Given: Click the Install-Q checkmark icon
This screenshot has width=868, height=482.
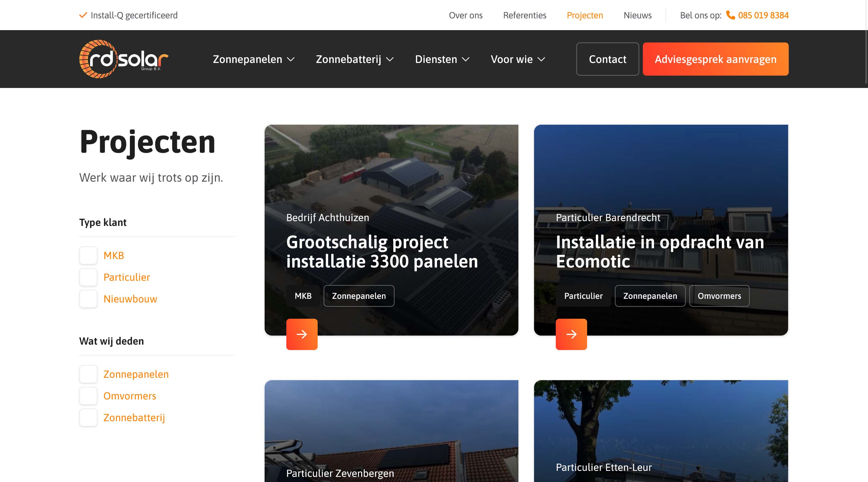Looking at the screenshot, I should (83, 15).
